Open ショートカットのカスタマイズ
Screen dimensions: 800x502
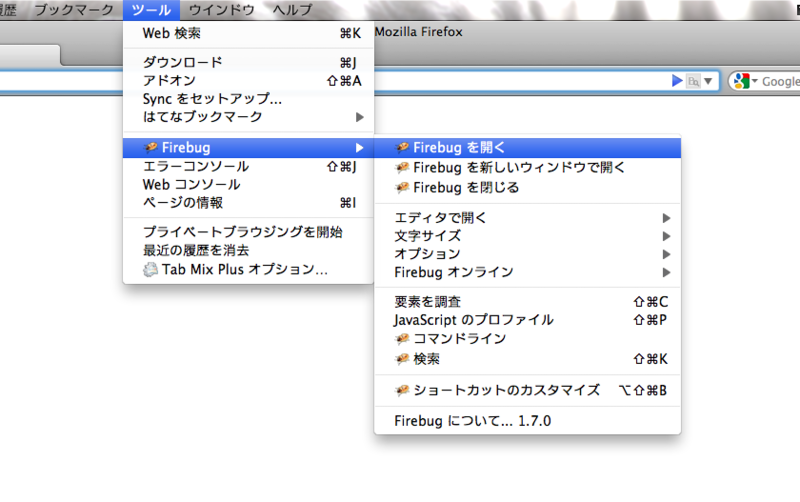pos(528,390)
